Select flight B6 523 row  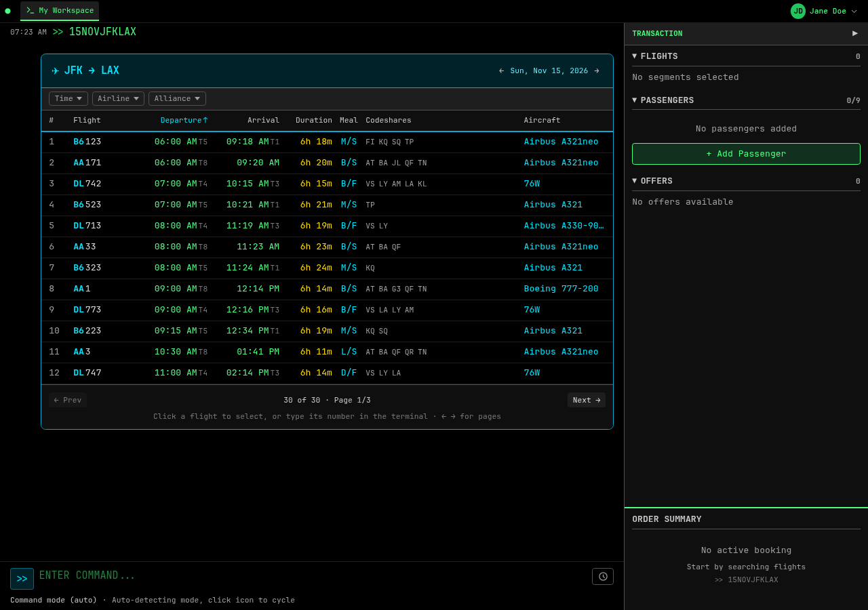(x=327, y=205)
